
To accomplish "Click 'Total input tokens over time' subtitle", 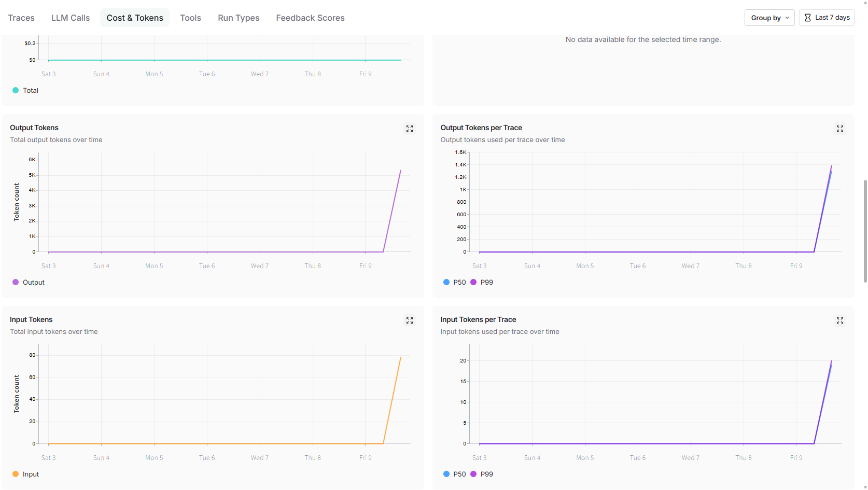I will coord(54,331).
